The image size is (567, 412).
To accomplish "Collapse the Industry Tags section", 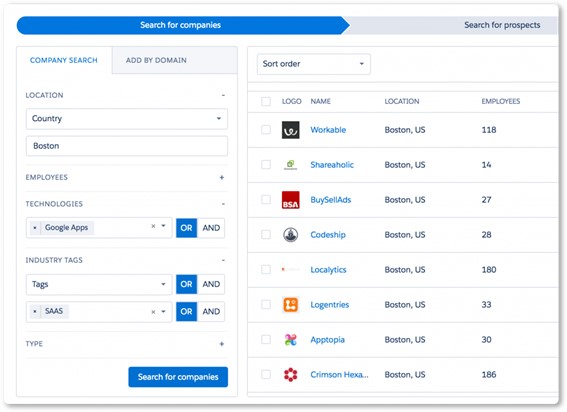I will (x=223, y=260).
